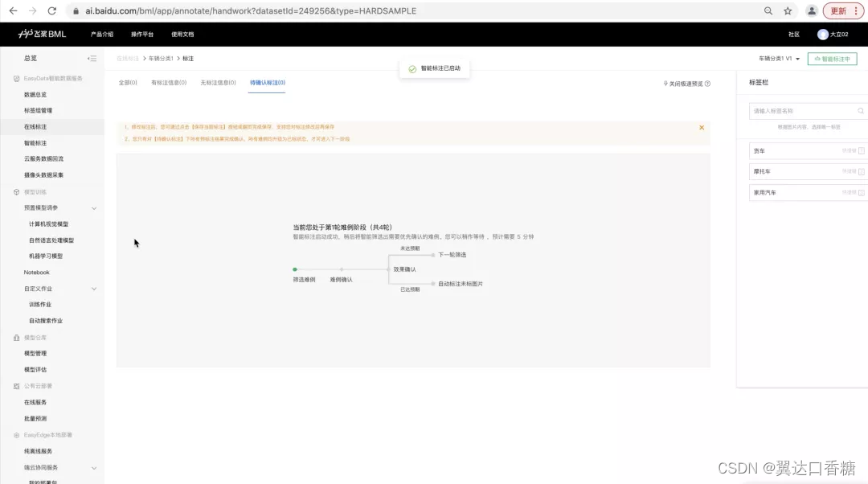Collapse the sidebar with the fold icon
868x484 pixels.
92,58
